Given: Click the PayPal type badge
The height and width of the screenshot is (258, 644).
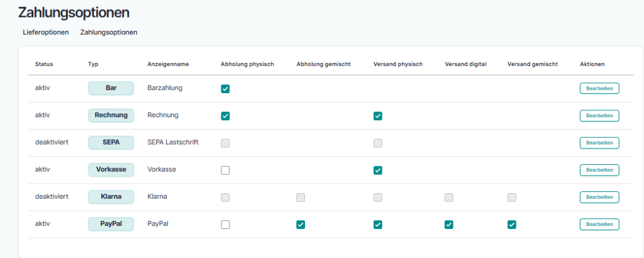Looking at the screenshot, I should pos(111,224).
